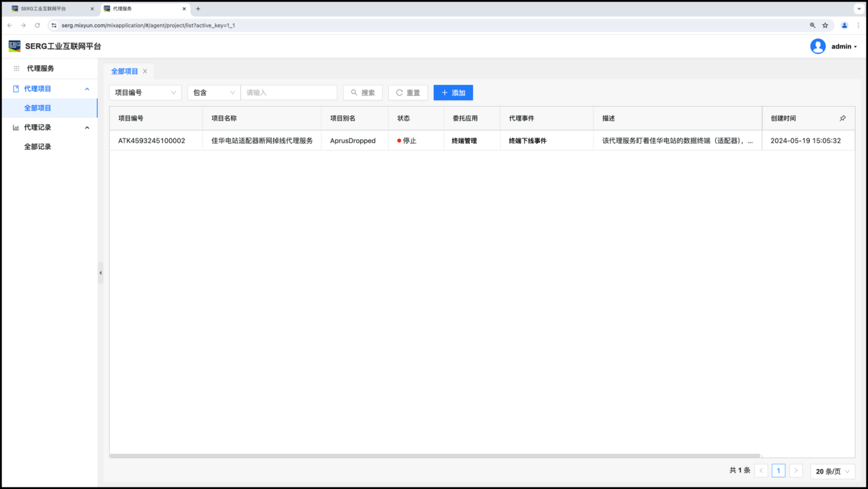Image resolution: width=868 pixels, height=489 pixels.
Task: Click the blue 添加 button
Action: click(x=453, y=92)
